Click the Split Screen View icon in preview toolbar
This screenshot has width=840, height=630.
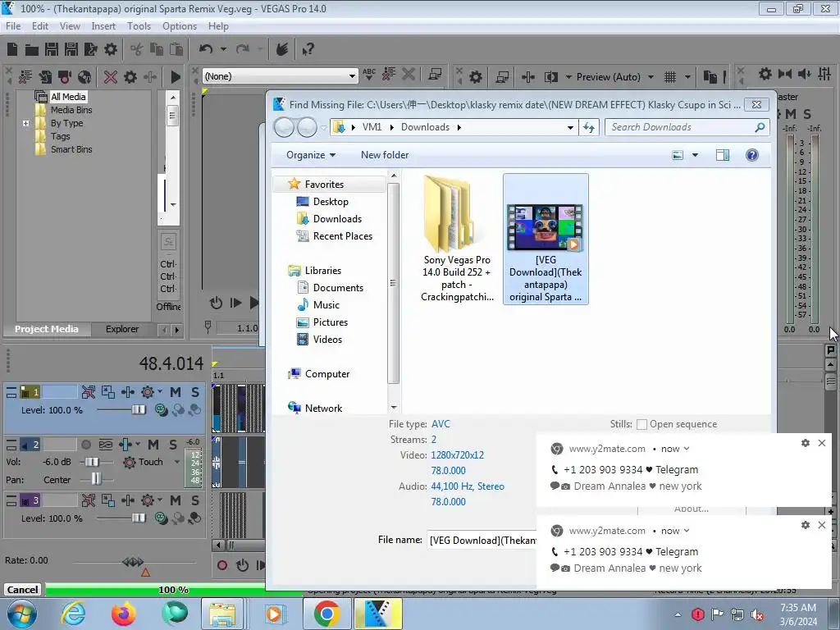click(550, 77)
